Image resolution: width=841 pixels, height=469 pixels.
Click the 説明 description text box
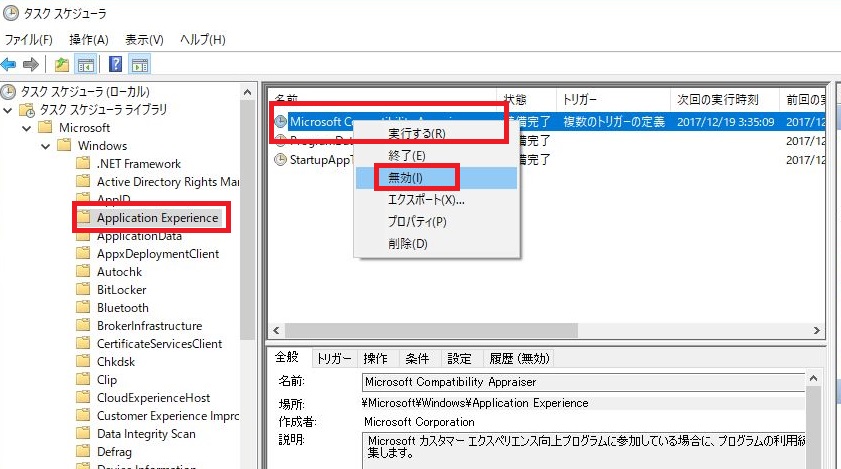584,451
